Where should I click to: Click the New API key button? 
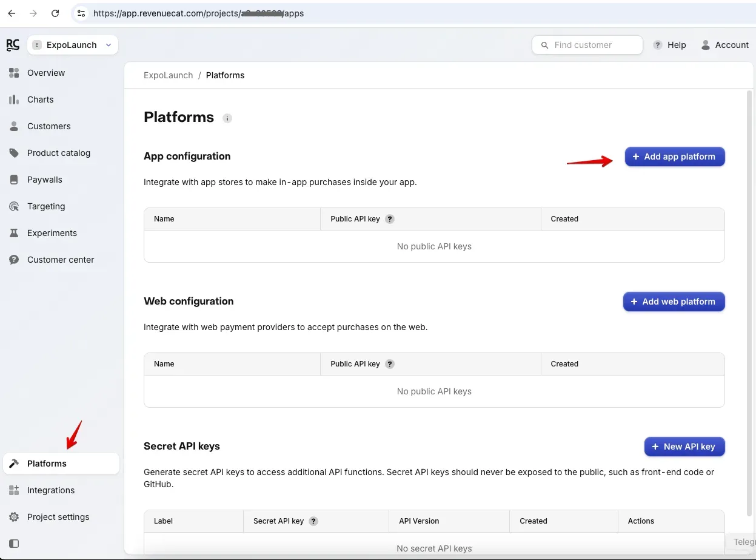point(684,447)
